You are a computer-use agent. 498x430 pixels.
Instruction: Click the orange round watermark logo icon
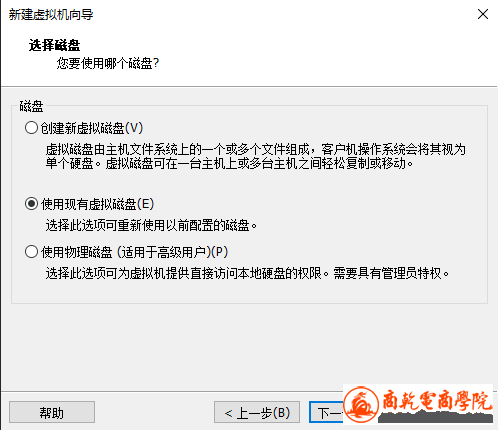tap(361, 405)
